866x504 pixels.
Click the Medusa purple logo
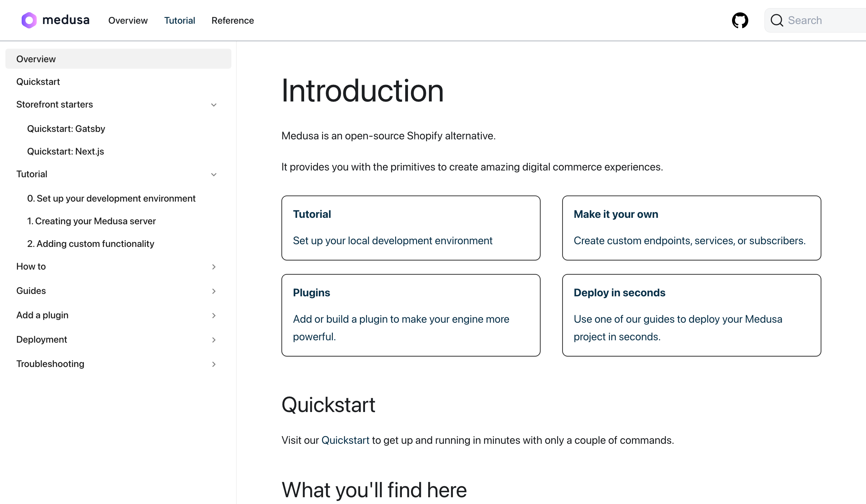(x=29, y=20)
